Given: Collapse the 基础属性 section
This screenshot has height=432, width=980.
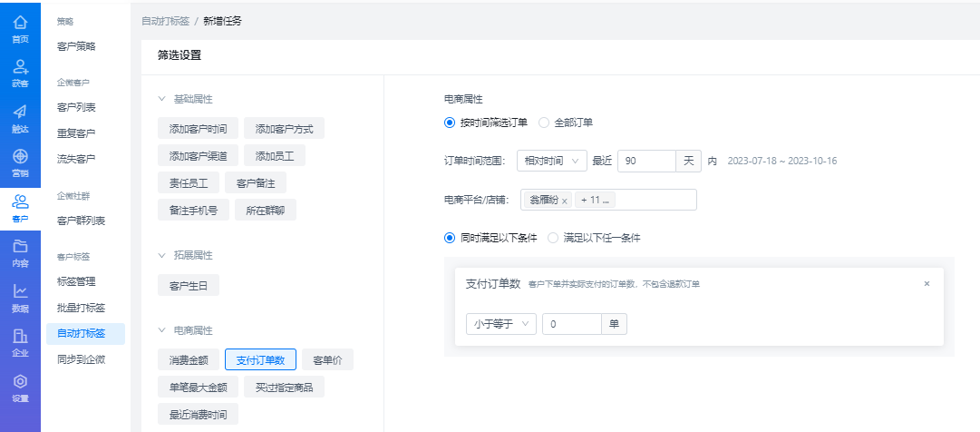Looking at the screenshot, I should [x=162, y=99].
